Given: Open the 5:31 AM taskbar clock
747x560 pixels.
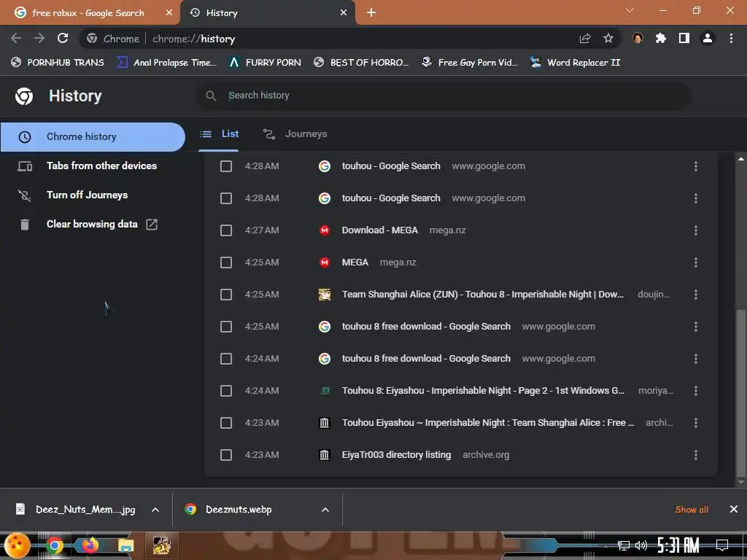Looking at the screenshot, I should (678, 545).
